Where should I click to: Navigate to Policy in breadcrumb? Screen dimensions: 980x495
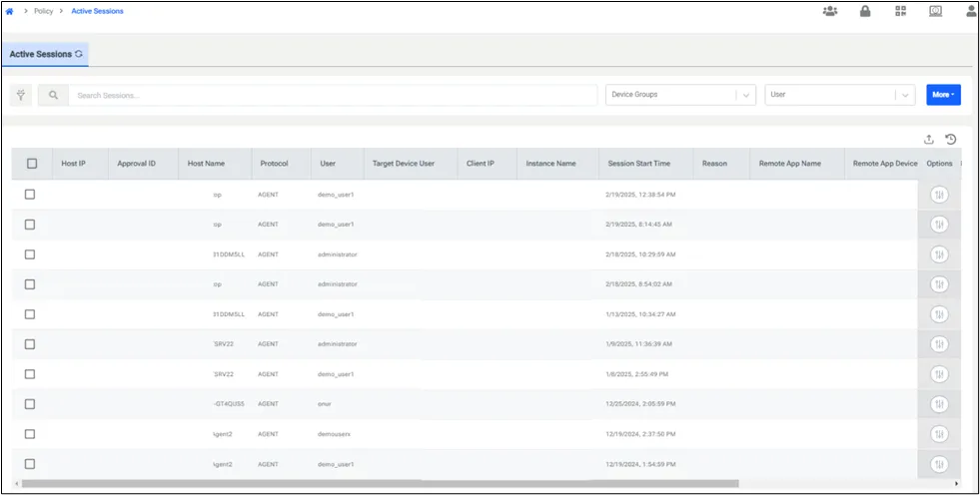pyautogui.click(x=44, y=11)
